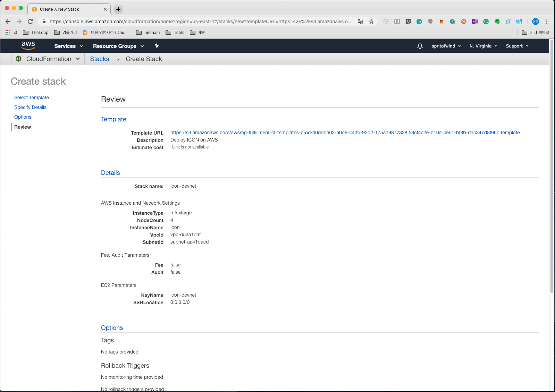Expand the Resource Groups dropdown
The image size is (555, 392).
pos(118,46)
